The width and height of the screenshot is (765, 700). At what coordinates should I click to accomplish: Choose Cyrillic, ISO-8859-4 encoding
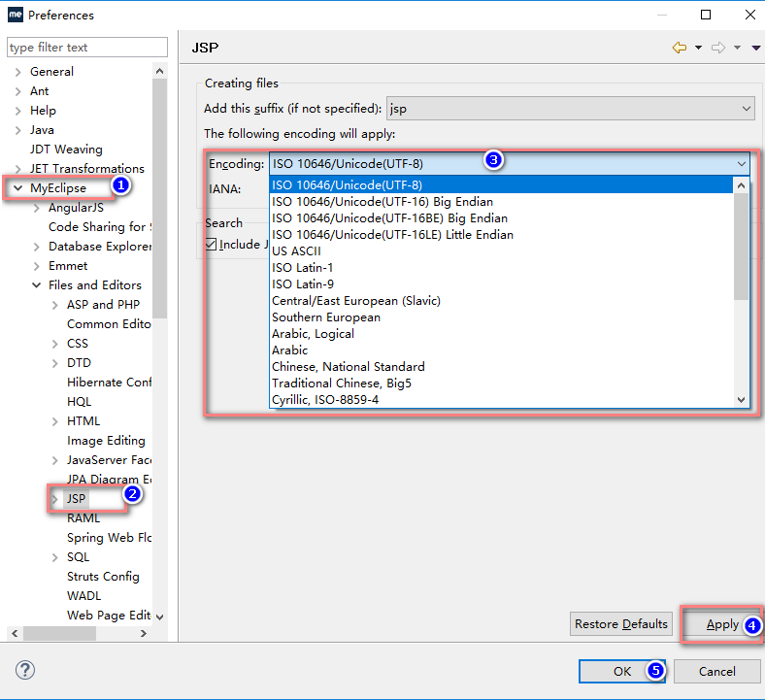(x=501, y=400)
